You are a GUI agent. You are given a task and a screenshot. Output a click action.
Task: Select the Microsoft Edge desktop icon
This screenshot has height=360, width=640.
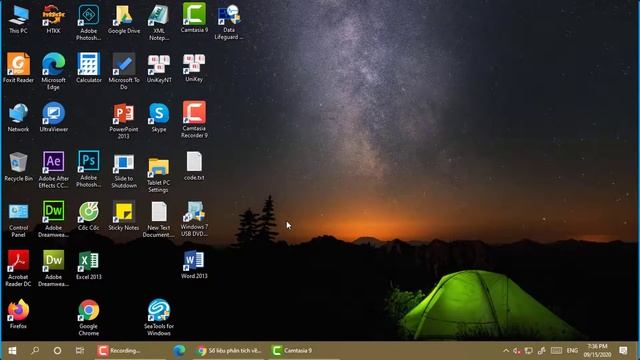click(53, 71)
